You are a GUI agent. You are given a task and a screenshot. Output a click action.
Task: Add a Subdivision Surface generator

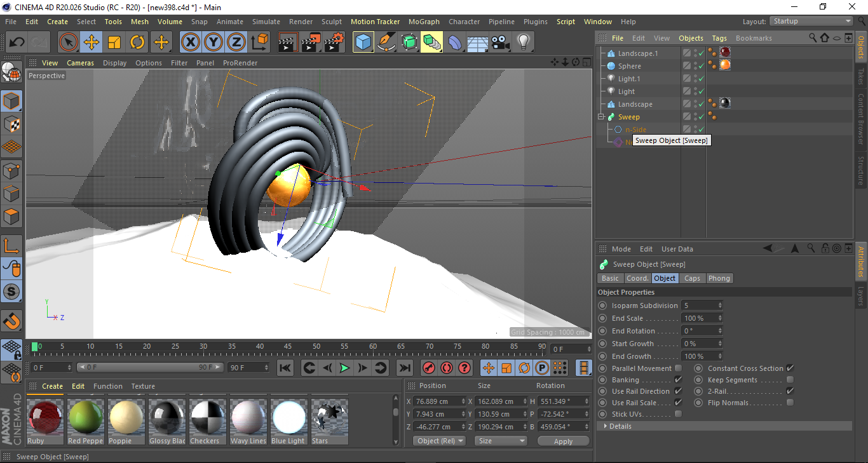pos(409,43)
